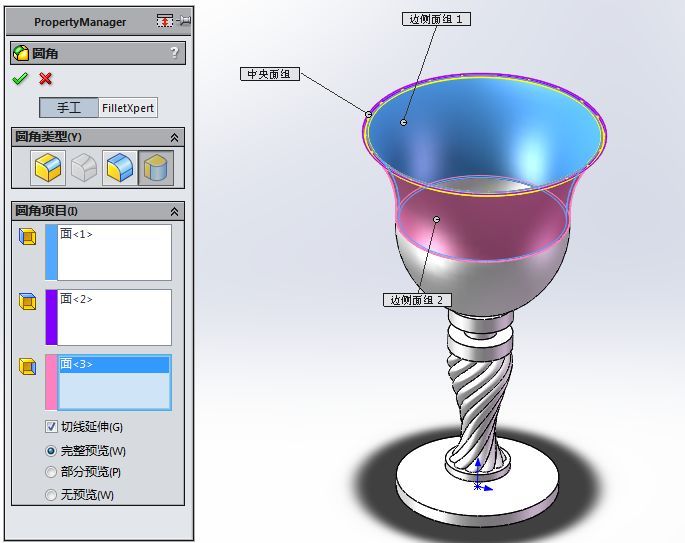Screen dimensions: 685x543
Task: Select the variable radius fillet type
Action: click(x=84, y=168)
